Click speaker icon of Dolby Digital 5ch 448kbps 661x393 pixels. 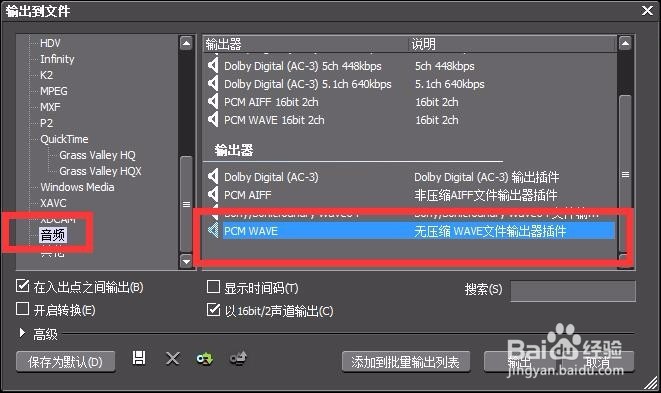213,66
